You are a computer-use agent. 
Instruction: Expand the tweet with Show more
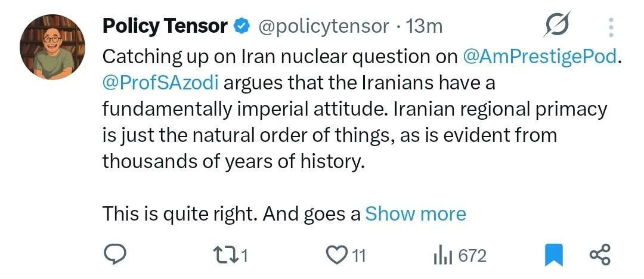[415, 214]
